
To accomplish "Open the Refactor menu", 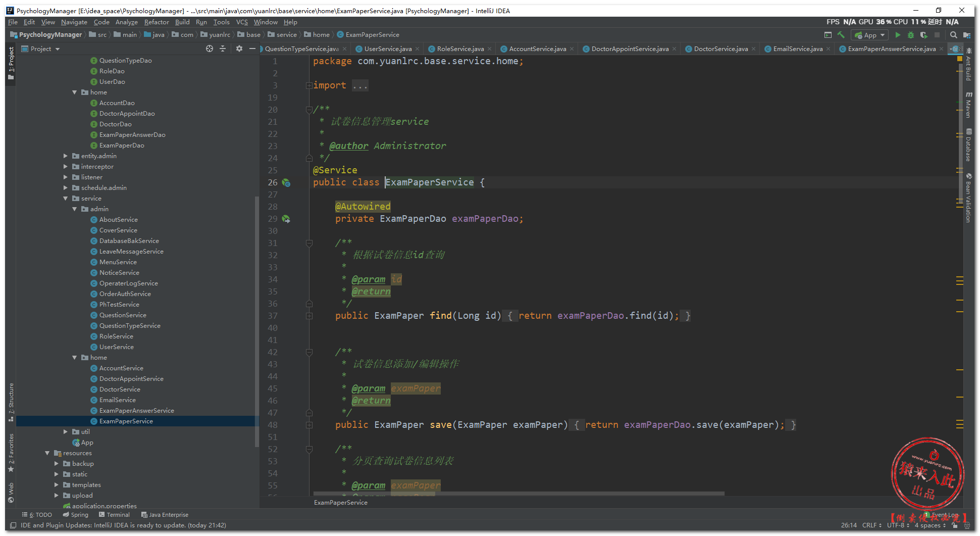I will point(157,22).
